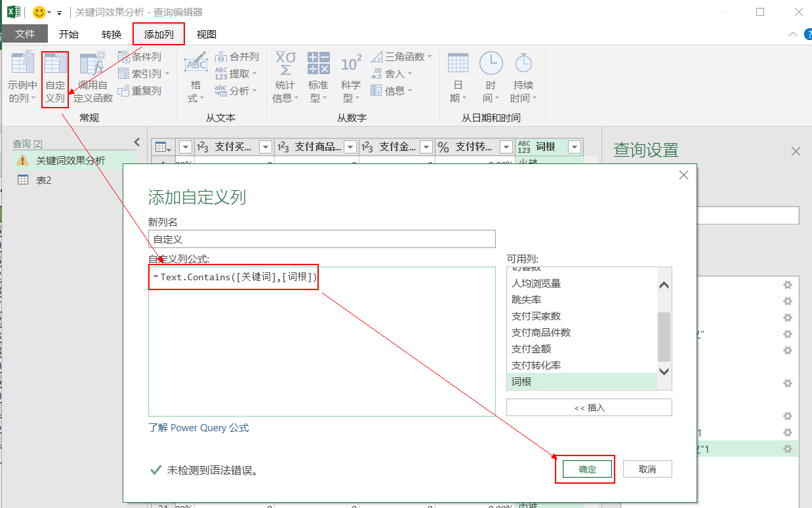The width and height of the screenshot is (812, 508).
Task: Open the 了解 Power Query 公式 link
Action: coord(199,428)
